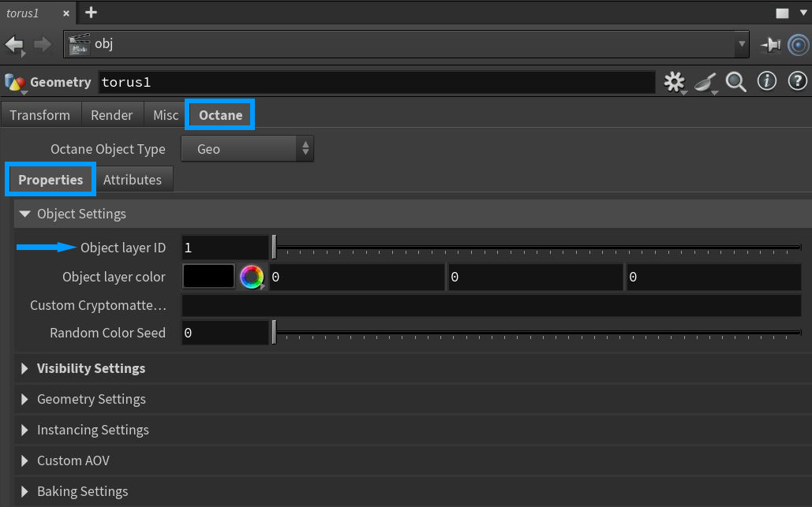The height and width of the screenshot is (507, 812).
Task: Click the forward navigation arrow
Action: (x=43, y=44)
